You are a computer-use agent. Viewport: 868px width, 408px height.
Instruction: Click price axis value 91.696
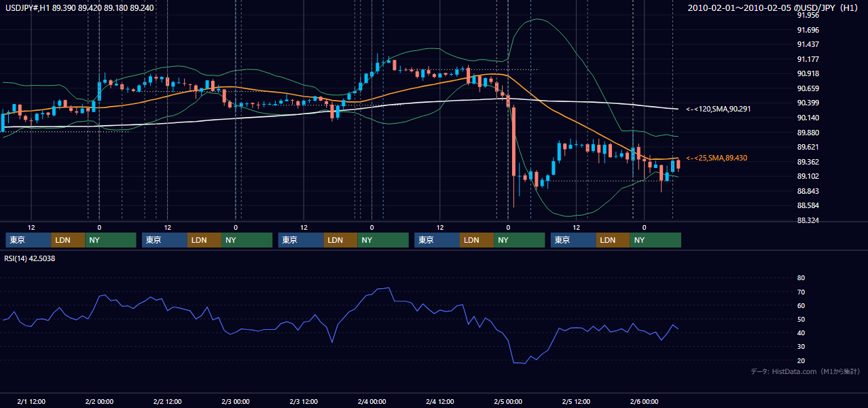[x=808, y=30]
